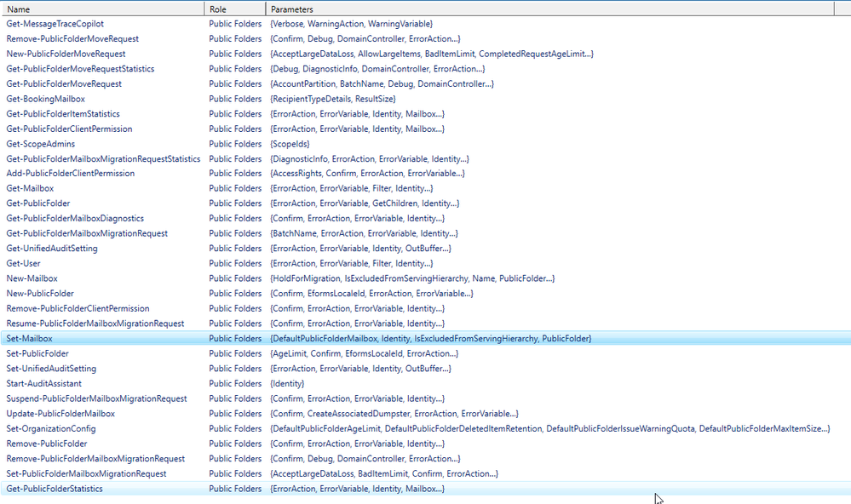Image resolution: width=851 pixels, height=504 pixels.
Task: Select the Get-PublicFolderMailboxMigrationRequestStatistics row
Action: pyautogui.click(x=426, y=159)
